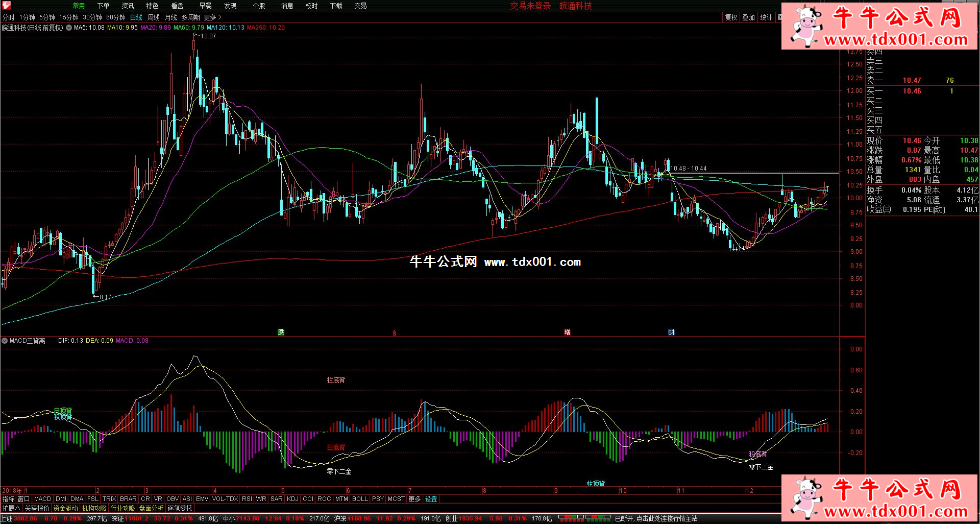Select the BOLL indicator
The image size is (980, 524).
click(x=360, y=499)
